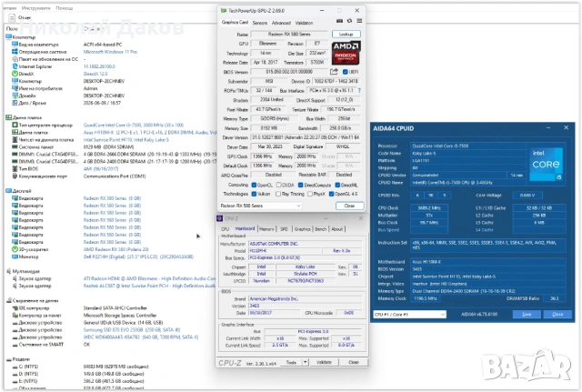Click the Дънна платка category motherboard icon
582x392 pixels.
tap(8, 117)
